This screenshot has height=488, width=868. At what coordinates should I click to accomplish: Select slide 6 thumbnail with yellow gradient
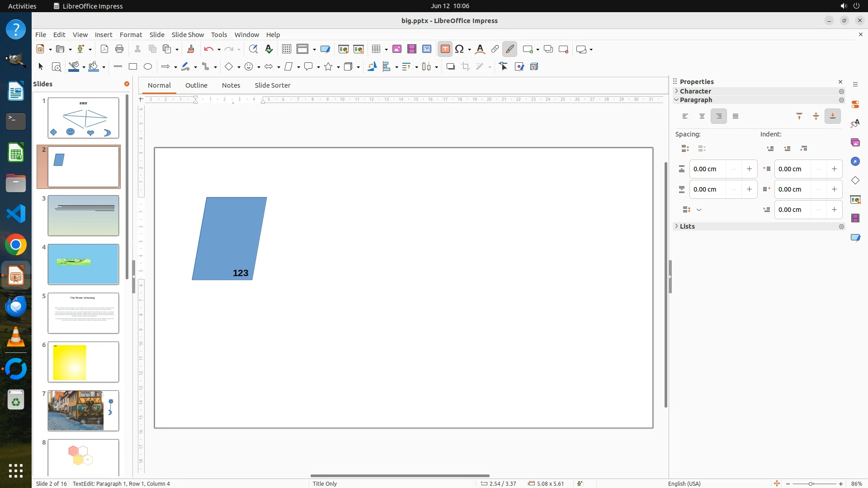pyautogui.click(x=83, y=362)
